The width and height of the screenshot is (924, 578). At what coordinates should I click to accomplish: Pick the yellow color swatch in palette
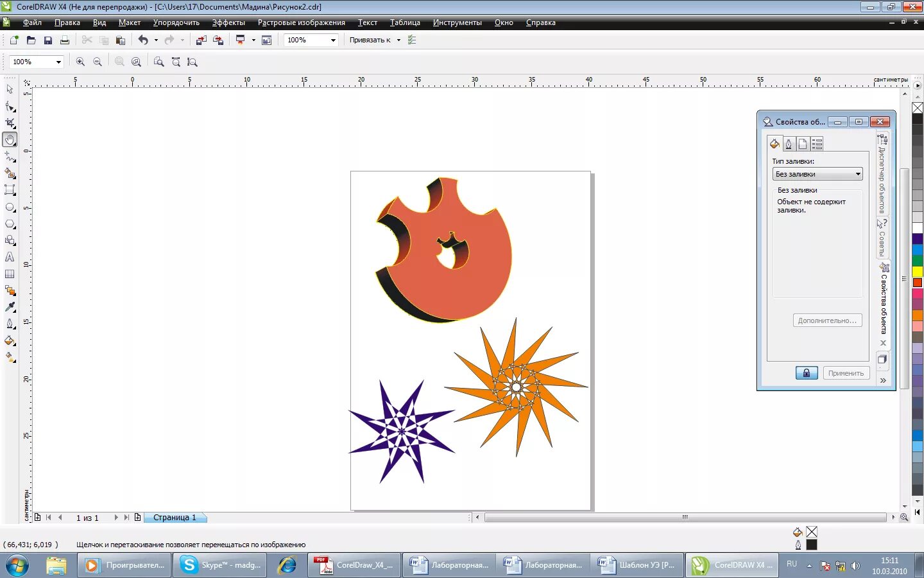point(918,272)
